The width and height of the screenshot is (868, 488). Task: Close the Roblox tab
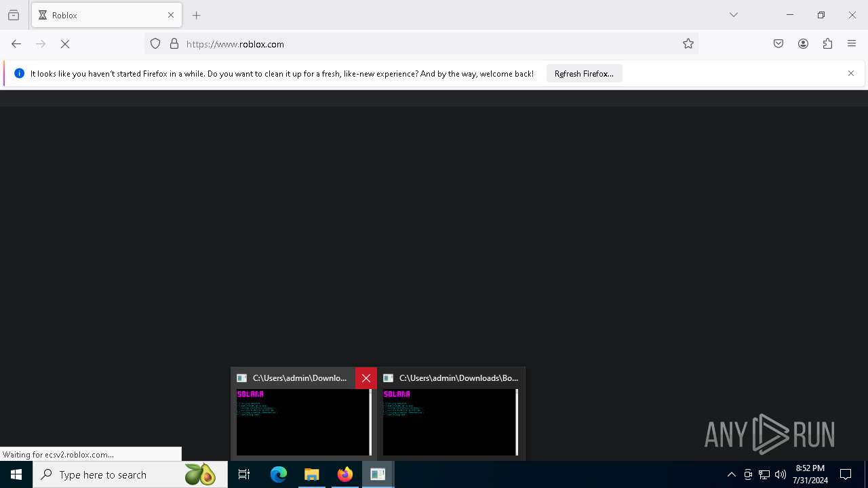tap(171, 15)
